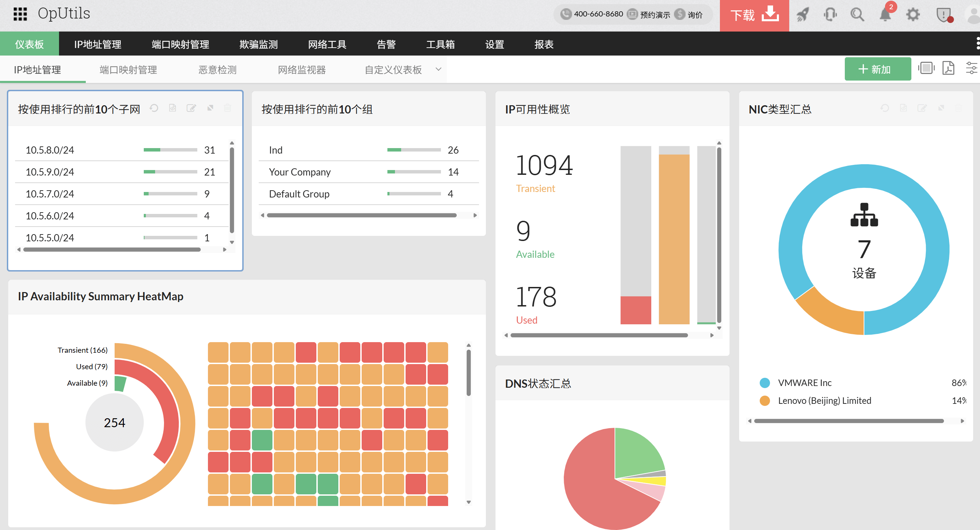The width and height of the screenshot is (980, 530).
Task: Refresh the top 10 subnets widget
Action: click(x=154, y=108)
